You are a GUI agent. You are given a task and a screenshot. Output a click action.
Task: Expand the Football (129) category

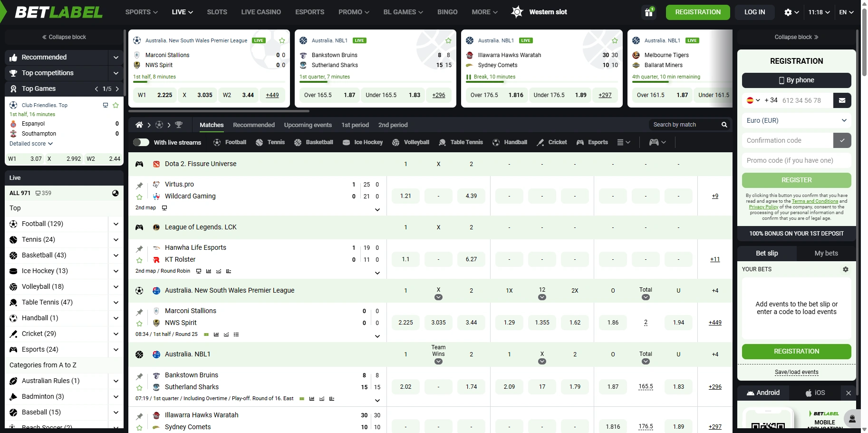point(116,224)
